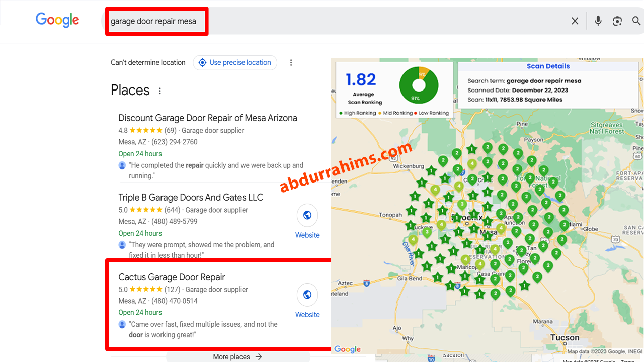Open Triple B Garage Doors And Gates listing
The image size is (644, 362).
pos(190,198)
